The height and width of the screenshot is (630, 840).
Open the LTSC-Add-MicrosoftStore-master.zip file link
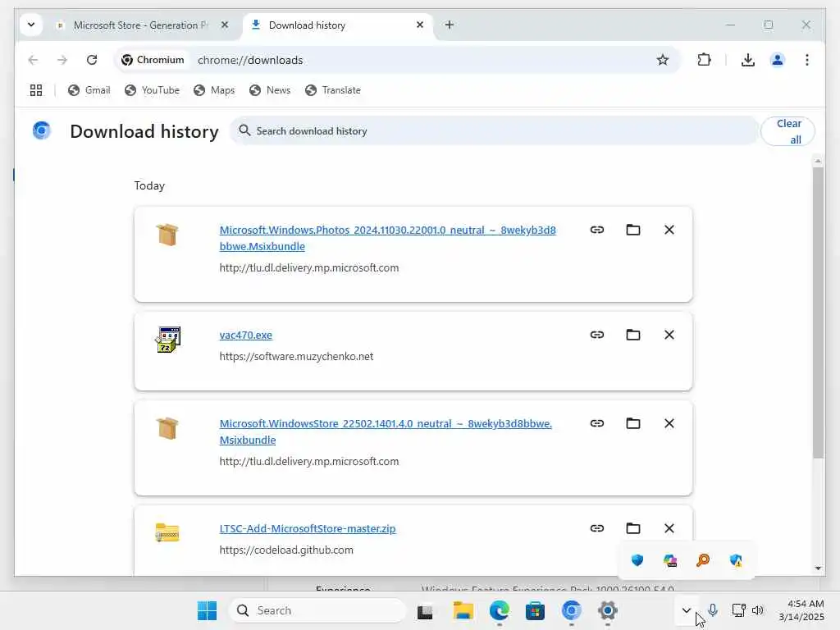tap(308, 528)
